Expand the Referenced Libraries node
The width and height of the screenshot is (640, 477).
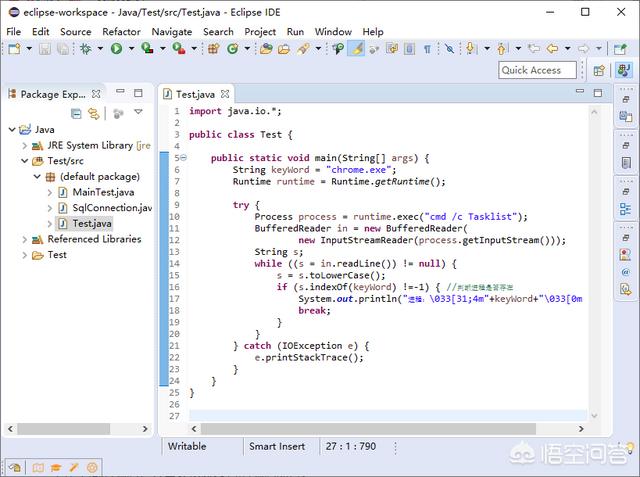(24, 240)
